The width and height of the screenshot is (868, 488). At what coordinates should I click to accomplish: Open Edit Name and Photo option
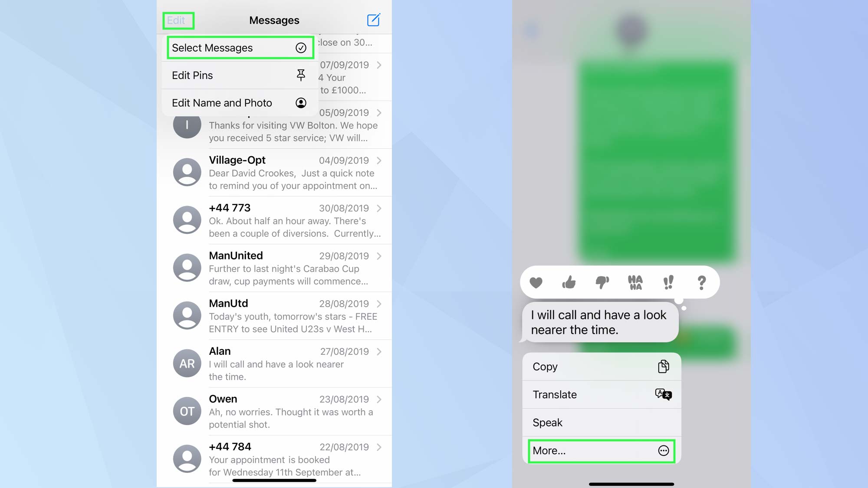(x=238, y=102)
